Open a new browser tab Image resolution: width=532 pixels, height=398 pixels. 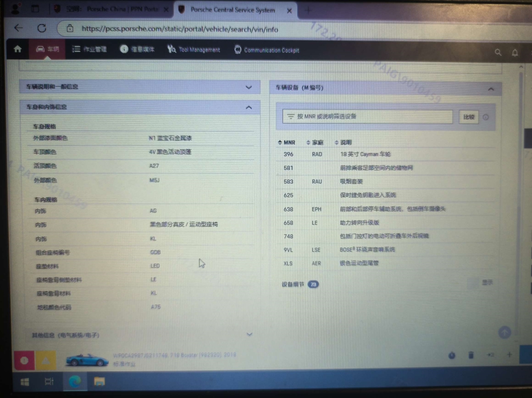[x=308, y=11]
